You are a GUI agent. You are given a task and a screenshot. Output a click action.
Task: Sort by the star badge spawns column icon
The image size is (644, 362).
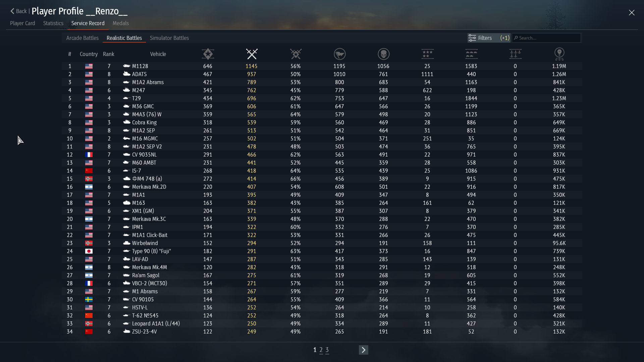208,54
